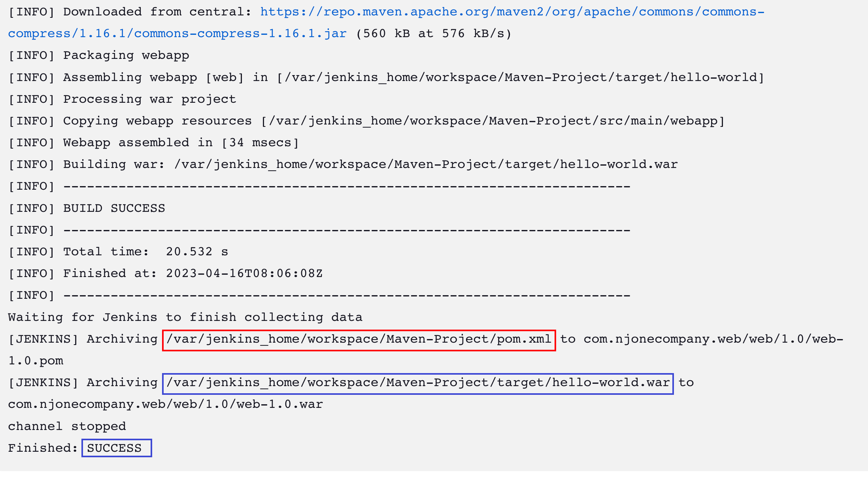Click the 'Processing war project' line
The width and height of the screenshot is (868, 479).
pos(122,99)
